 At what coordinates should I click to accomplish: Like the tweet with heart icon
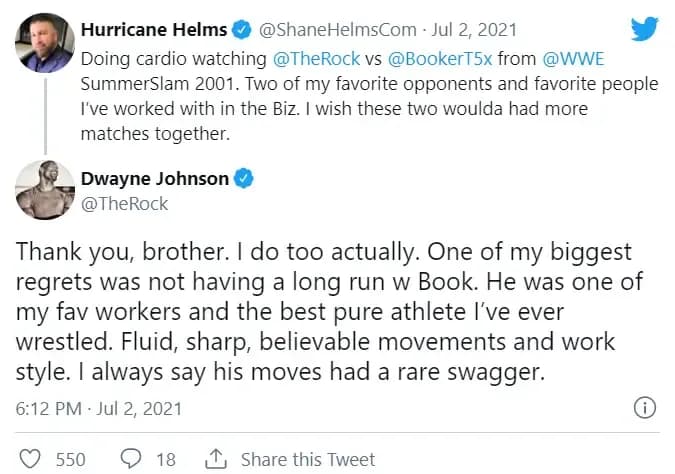click(31, 459)
